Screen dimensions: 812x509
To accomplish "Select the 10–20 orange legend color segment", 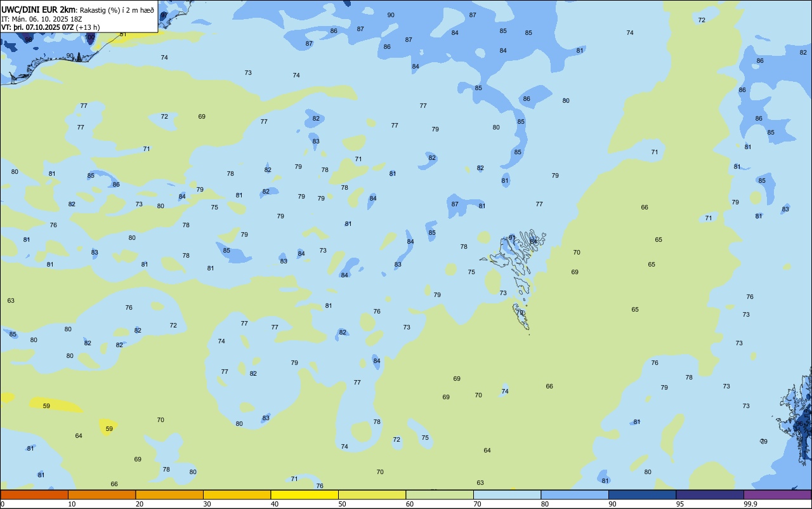I will (x=101, y=494).
